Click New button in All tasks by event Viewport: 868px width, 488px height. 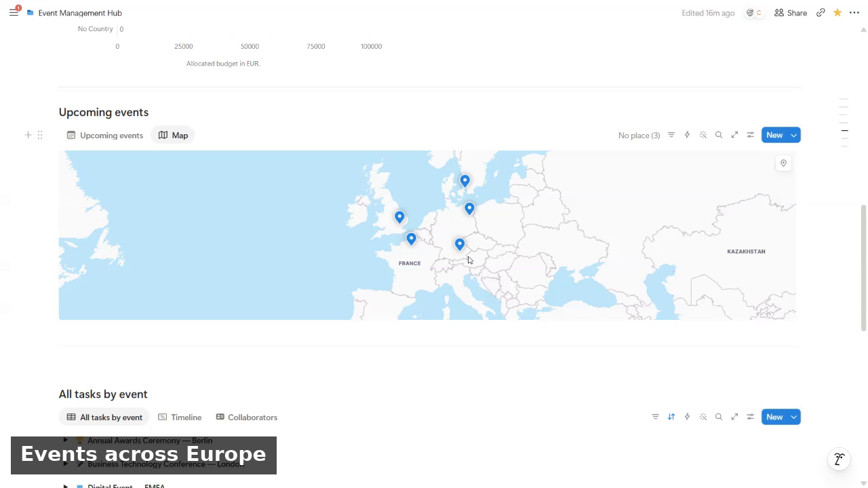[x=774, y=417]
